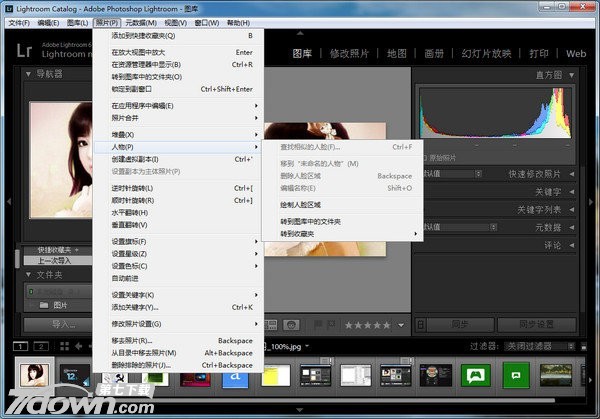Open the toolbar options dropdown arrow
The image size is (600, 419).
[400, 325]
